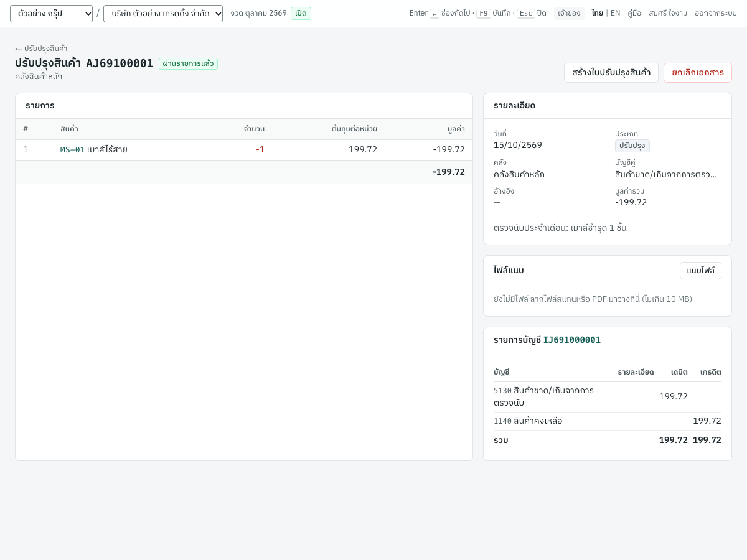Open the บริษัท ตัวอย่าง เทรดดิ้ง company dropdown
Viewport: 747px width, 560px height.
[163, 14]
